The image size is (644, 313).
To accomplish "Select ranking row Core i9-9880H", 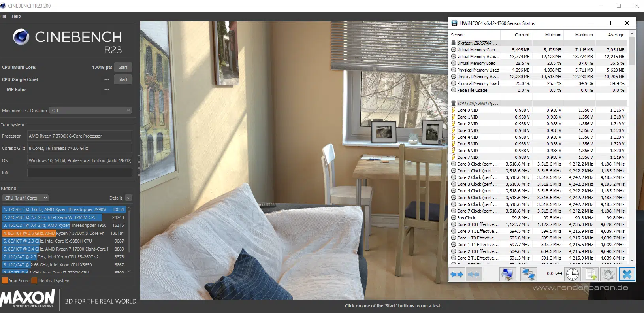I will (64, 241).
